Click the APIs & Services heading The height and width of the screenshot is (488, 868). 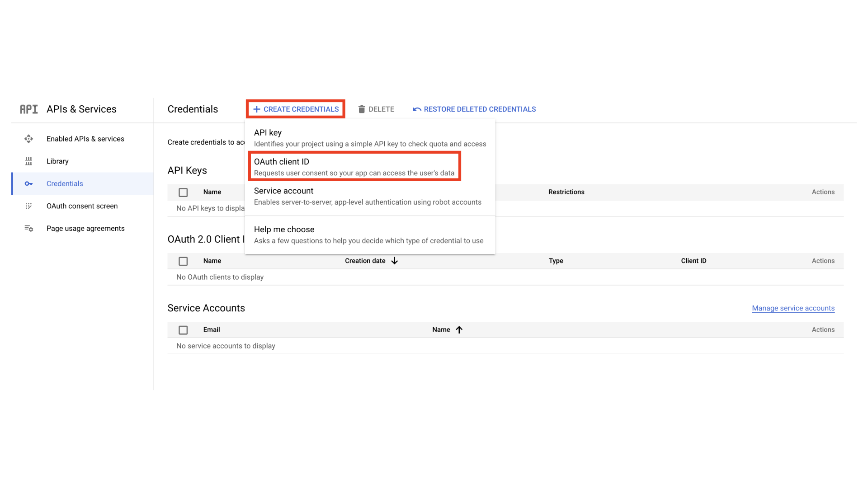click(x=81, y=109)
